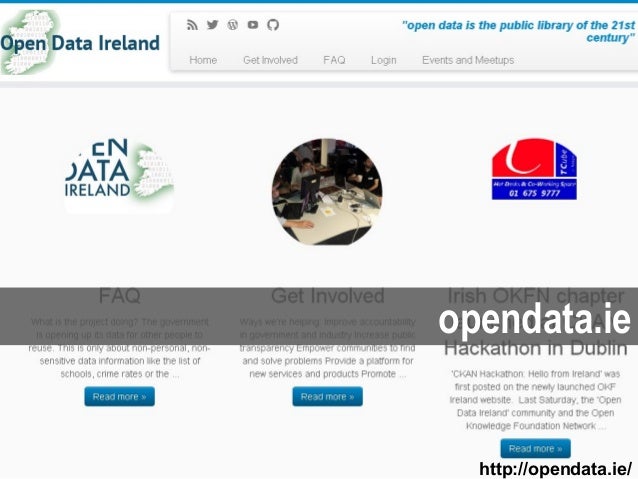Open the Login menu item
Image resolution: width=638 pixels, height=479 pixels.
coord(384,60)
